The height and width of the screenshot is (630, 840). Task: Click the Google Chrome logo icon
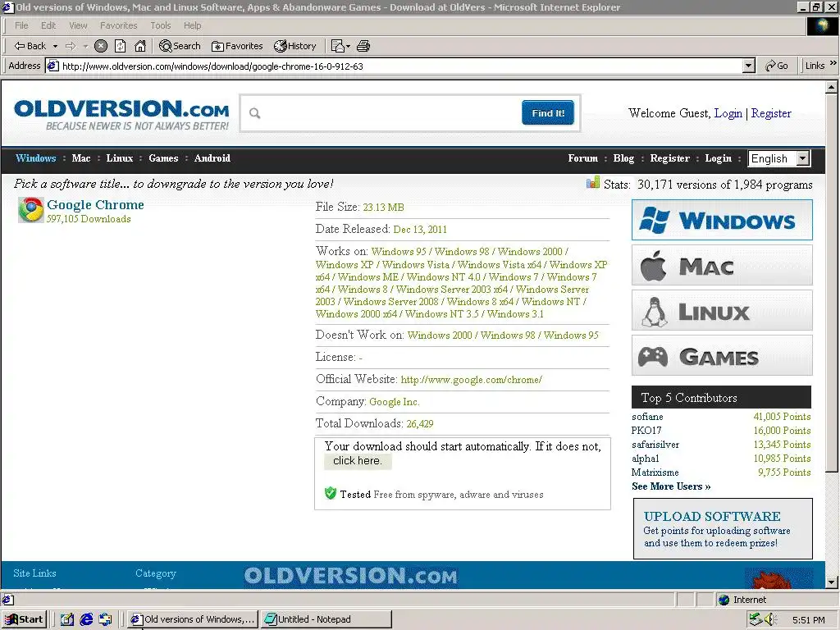coord(30,210)
